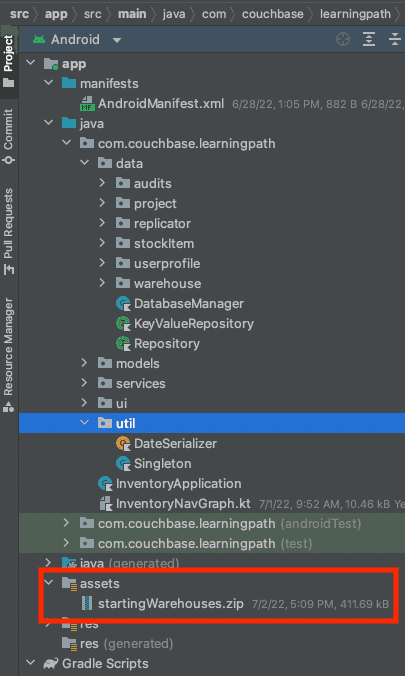Click the app module folder icon
Screen dimensions: 405x676
(x=51, y=64)
